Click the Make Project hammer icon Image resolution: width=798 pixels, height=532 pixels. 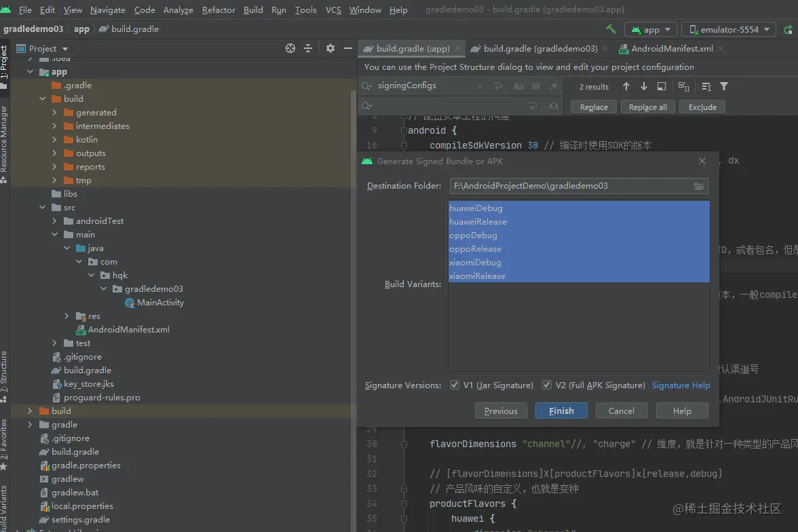click(x=611, y=29)
